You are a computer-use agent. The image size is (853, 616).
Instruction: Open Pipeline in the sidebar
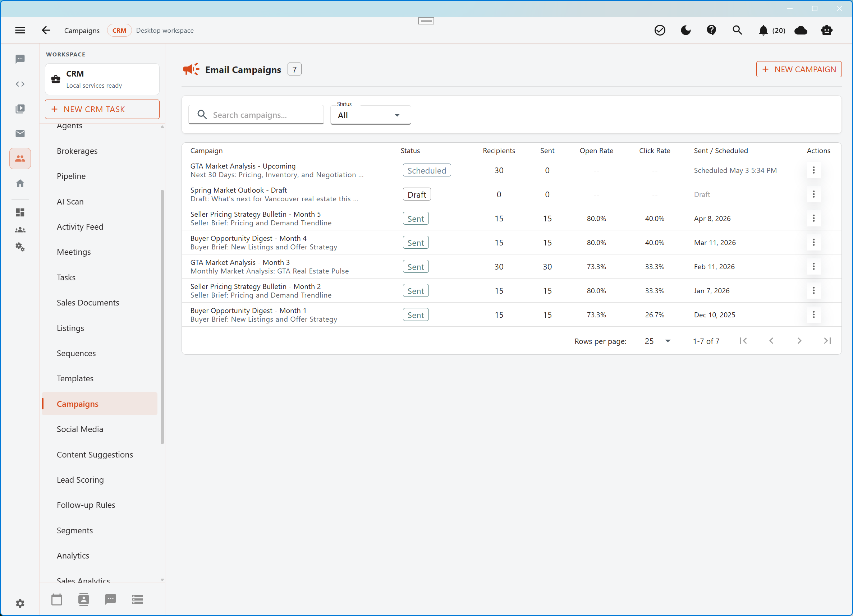point(99,176)
